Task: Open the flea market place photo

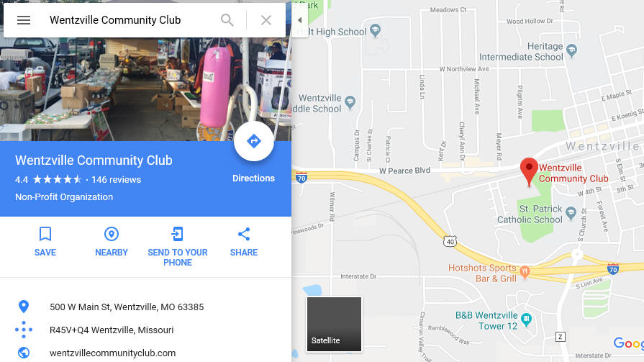Action: pos(145,89)
